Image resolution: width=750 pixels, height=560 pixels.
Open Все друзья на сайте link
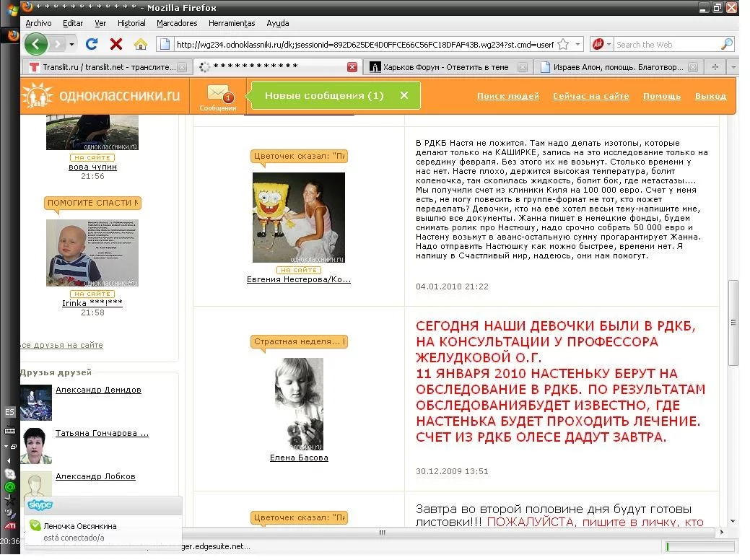pyautogui.click(x=61, y=346)
